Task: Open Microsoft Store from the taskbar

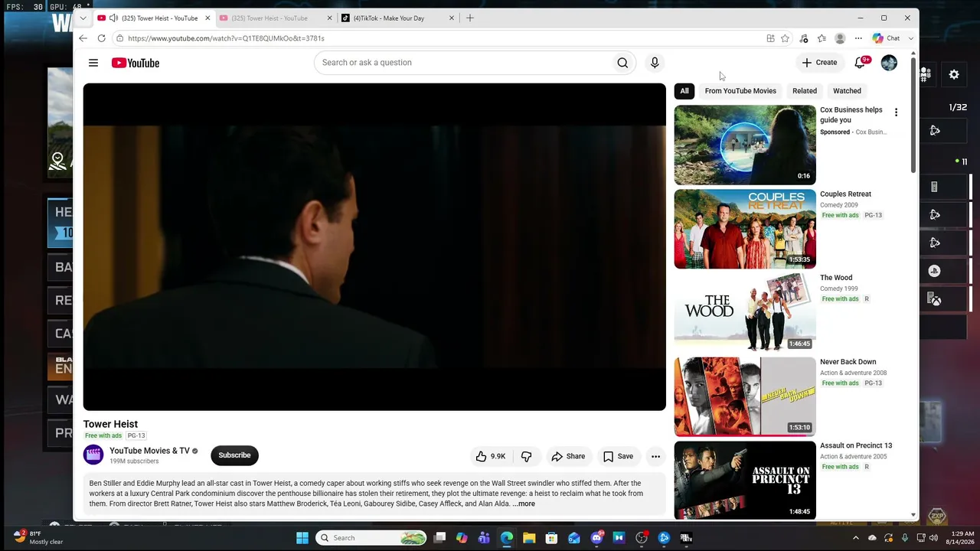Action: pyautogui.click(x=551, y=538)
